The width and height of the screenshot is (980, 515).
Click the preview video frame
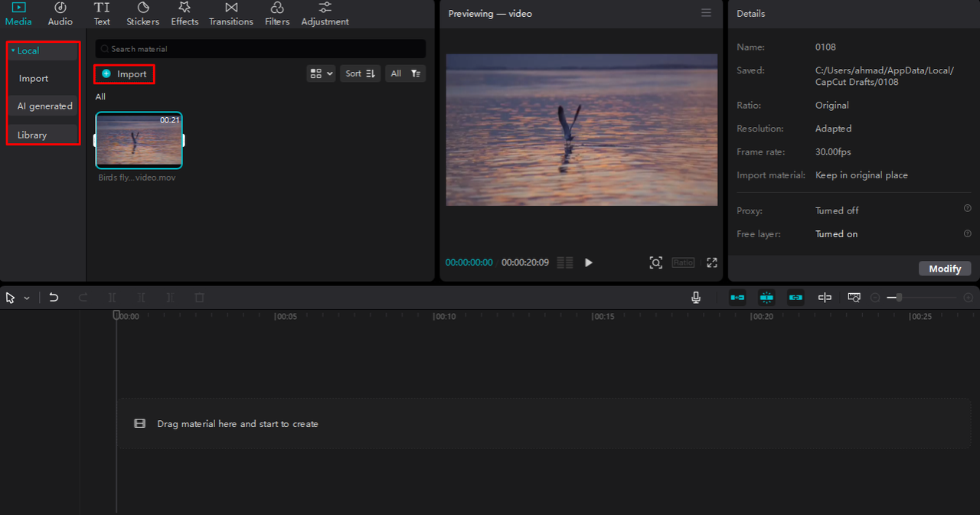[x=582, y=129]
